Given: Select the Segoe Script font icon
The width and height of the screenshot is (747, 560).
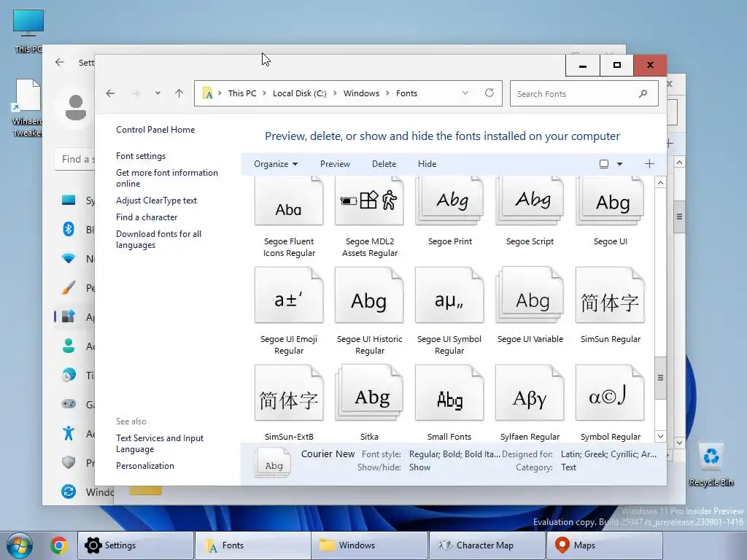Looking at the screenshot, I should [530, 201].
